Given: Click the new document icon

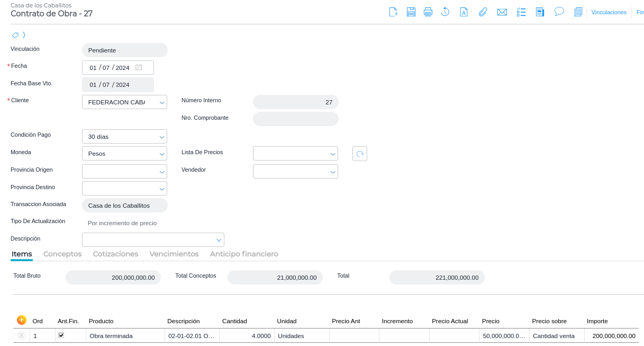Looking at the screenshot, I should click(x=393, y=12).
